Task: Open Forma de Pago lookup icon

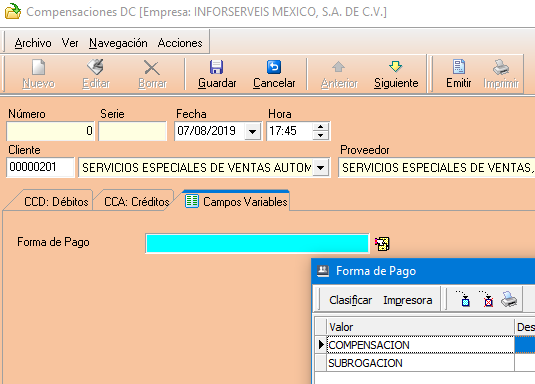Action: 382,244
